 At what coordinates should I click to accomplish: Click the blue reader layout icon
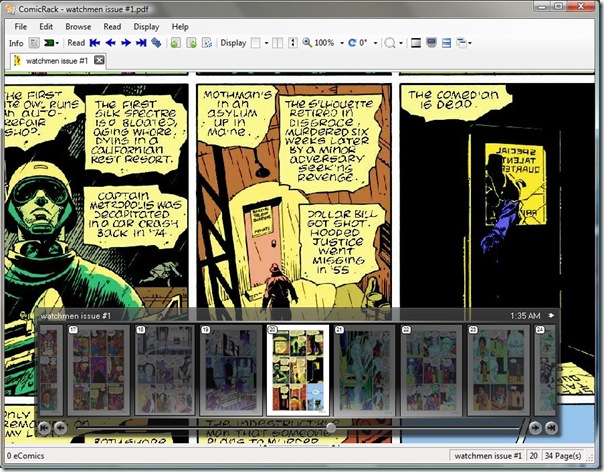click(446, 43)
